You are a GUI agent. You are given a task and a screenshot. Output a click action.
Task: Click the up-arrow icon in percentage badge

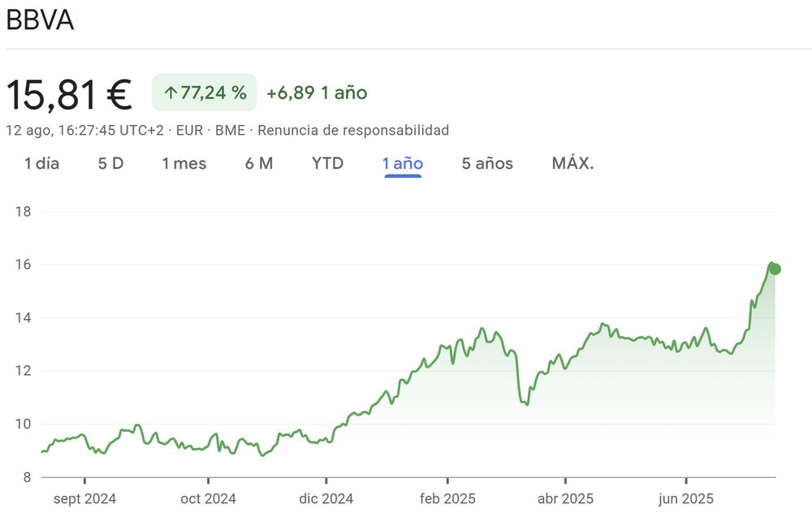171,93
